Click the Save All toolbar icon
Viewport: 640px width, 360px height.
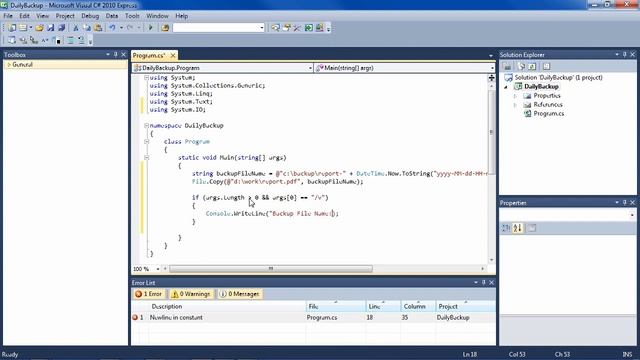[62, 28]
